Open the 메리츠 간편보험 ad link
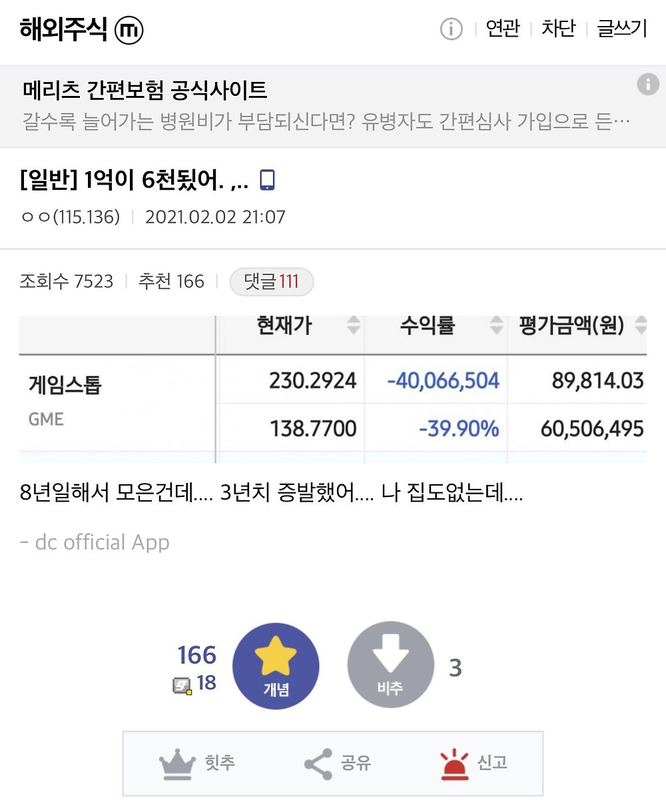This screenshot has height=812, width=666. coord(145,90)
